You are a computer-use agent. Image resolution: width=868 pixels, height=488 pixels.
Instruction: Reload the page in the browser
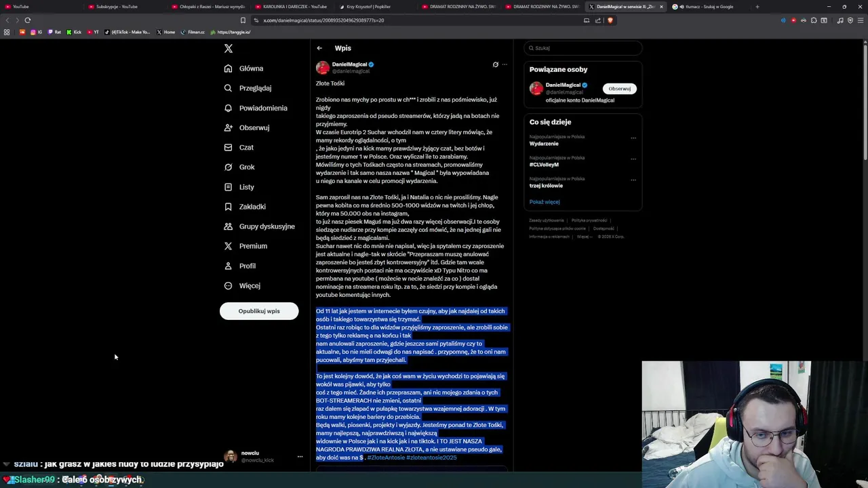[x=28, y=20]
